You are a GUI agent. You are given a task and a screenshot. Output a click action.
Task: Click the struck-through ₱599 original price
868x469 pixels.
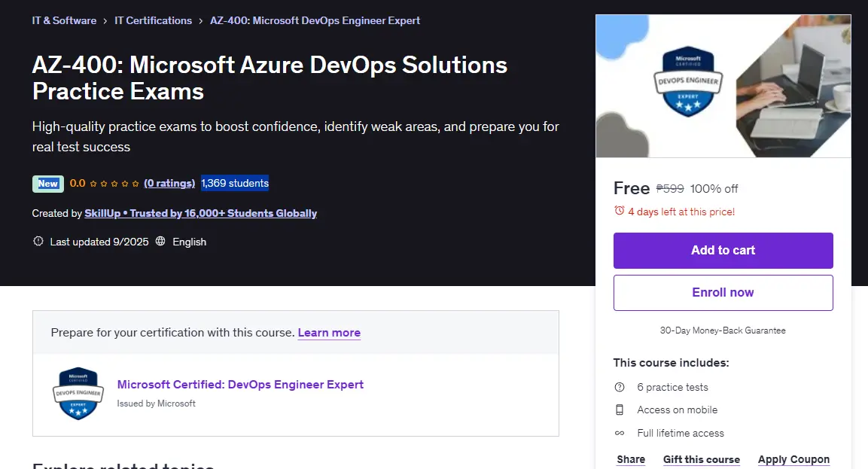[x=670, y=189]
